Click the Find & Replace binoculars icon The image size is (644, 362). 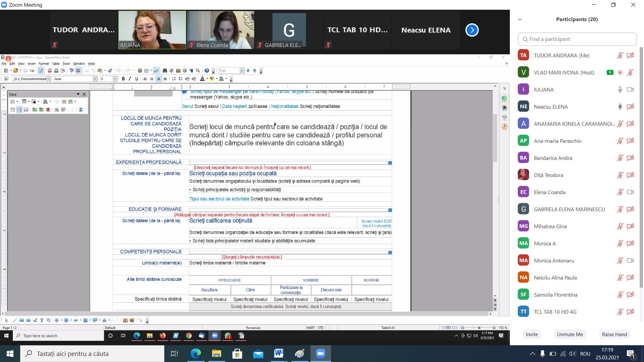[165, 71]
